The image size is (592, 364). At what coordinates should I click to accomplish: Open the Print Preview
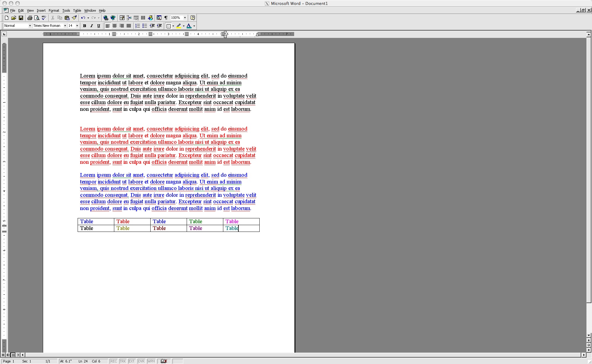pyautogui.click(x=36, y=18)
